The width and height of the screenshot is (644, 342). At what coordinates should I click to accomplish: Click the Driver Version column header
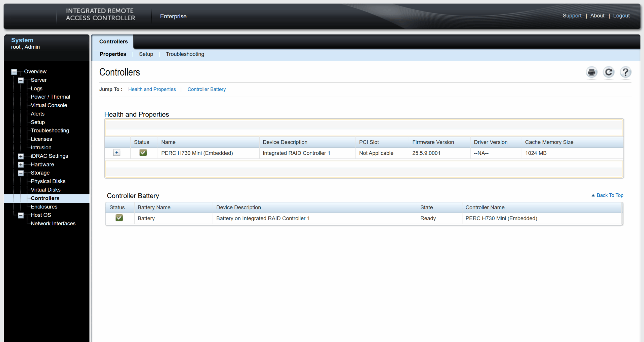496,142
